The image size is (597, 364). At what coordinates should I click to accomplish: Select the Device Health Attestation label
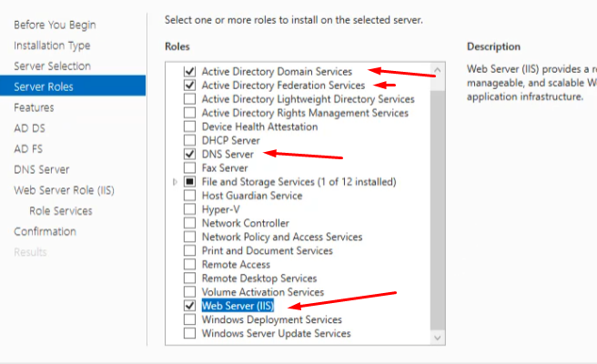(259, 126)
